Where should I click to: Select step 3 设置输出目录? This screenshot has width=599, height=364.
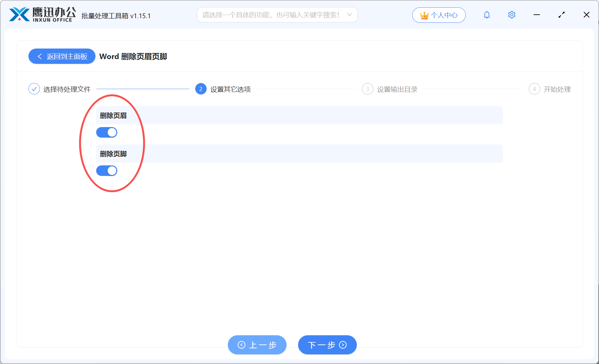[x=390, y=89]
